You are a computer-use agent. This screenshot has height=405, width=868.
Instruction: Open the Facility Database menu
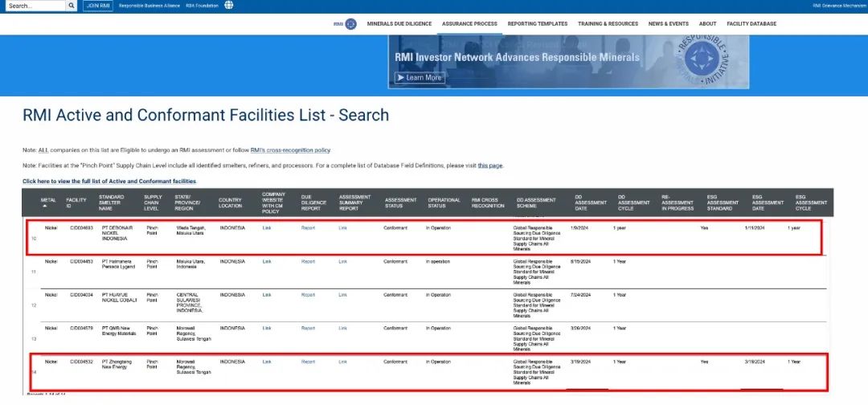751,24
